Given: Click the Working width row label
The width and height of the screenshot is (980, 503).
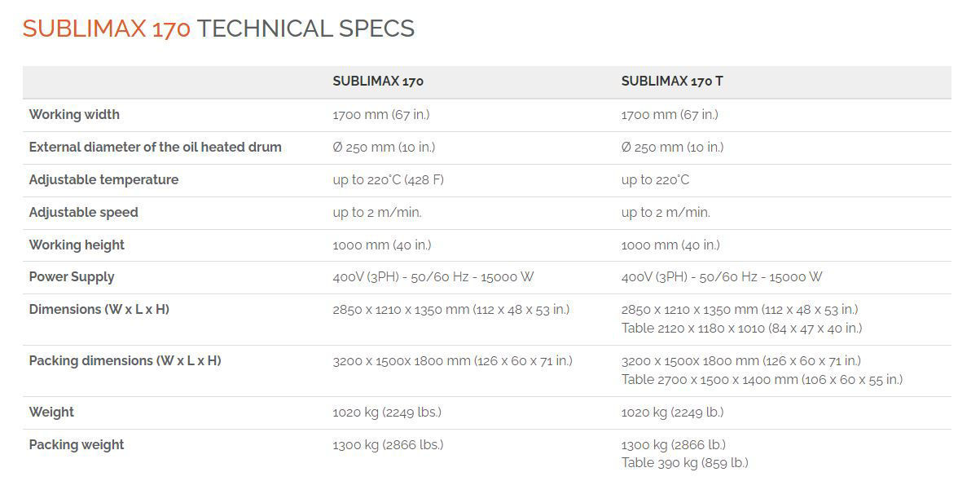Looking at the screenshot, I should pos(74,115).
